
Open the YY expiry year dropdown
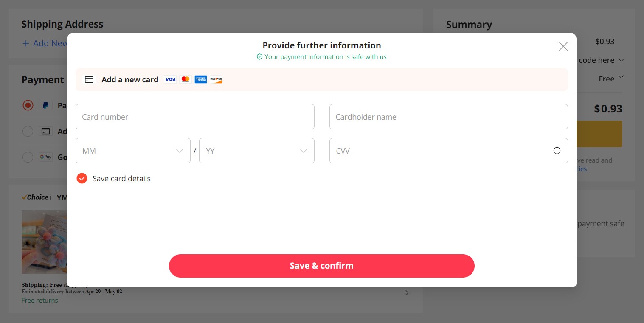point(257,151)
